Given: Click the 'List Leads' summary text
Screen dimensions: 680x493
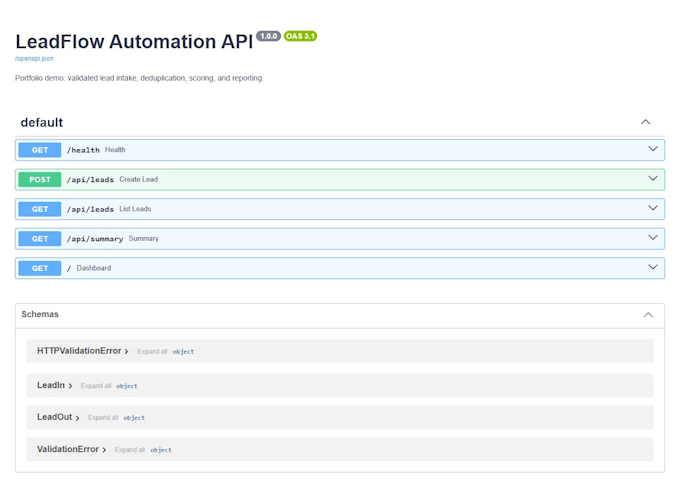Looking at the screenshot, I should [135, 209].
